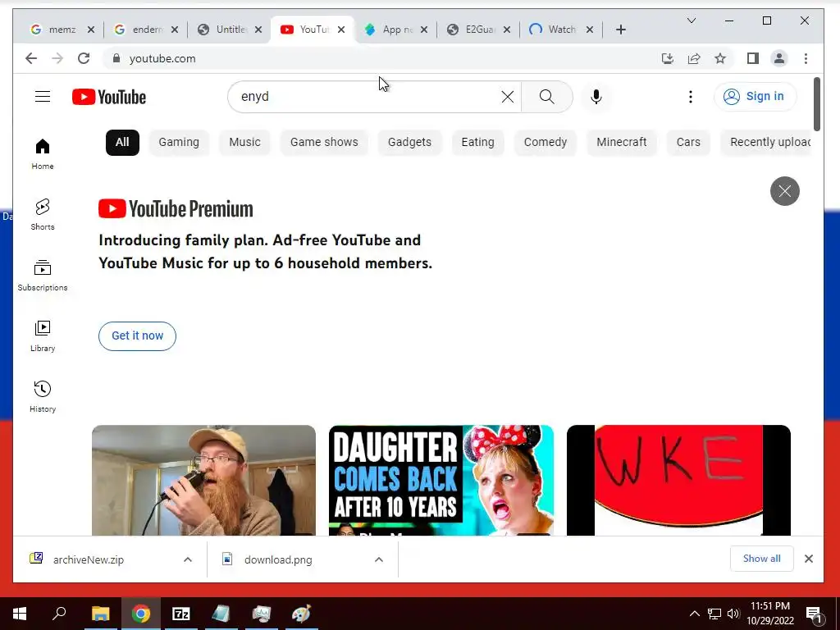Expand archiveNew.zip download options

[188, 559]
